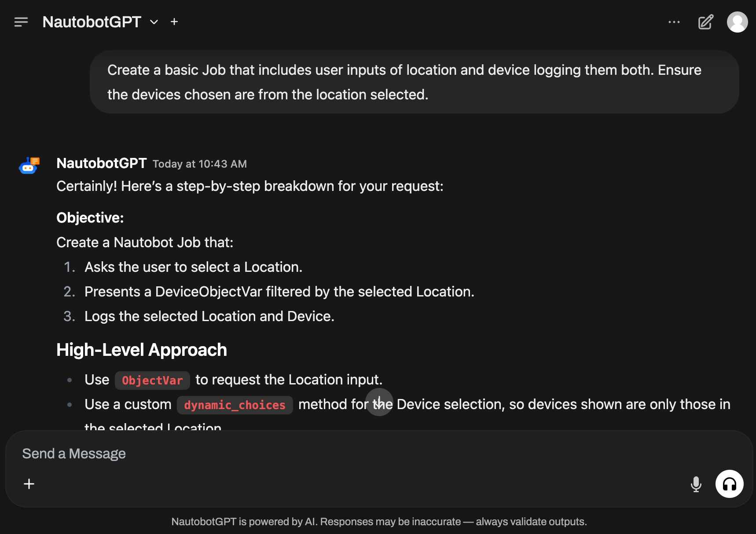Open the NautobotGPT model selector chevron
The image size is (756, 534).
(x=154, y=22)
